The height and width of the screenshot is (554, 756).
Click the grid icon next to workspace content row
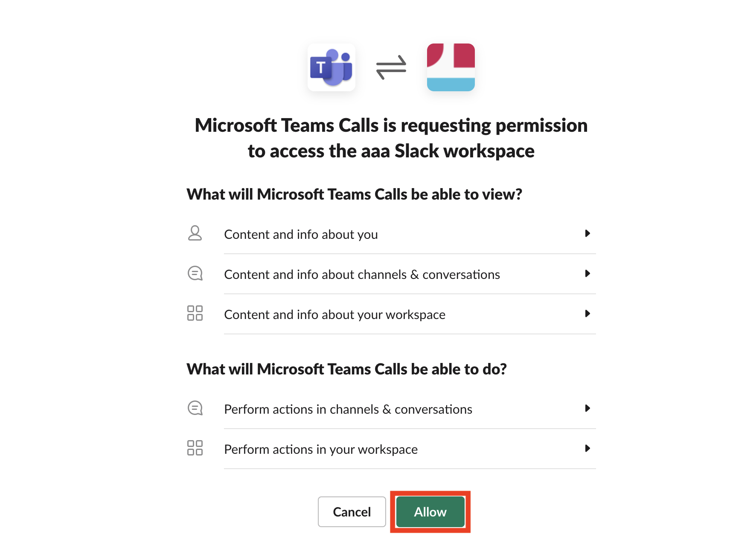click(x=195, y=314)
